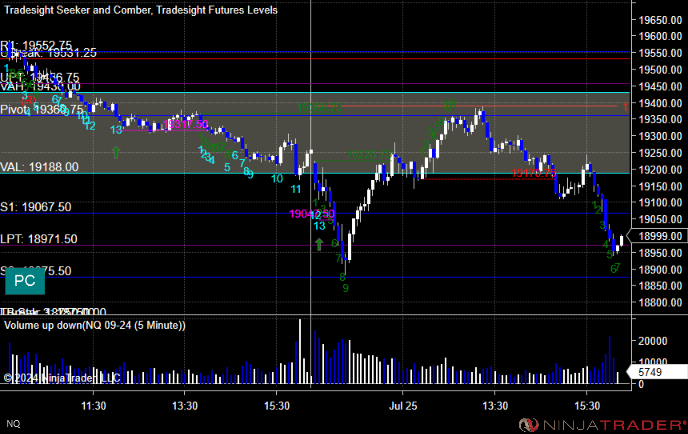The image size is (688, 434).
Task: Click the 20000 volume axis label
Action: pos(652,341)
